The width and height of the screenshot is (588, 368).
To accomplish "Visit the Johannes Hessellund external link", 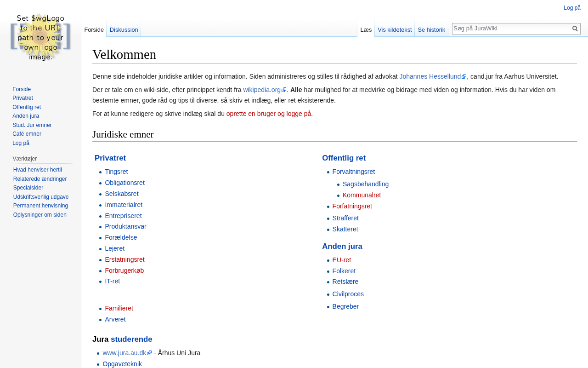I will pos(433,76).
